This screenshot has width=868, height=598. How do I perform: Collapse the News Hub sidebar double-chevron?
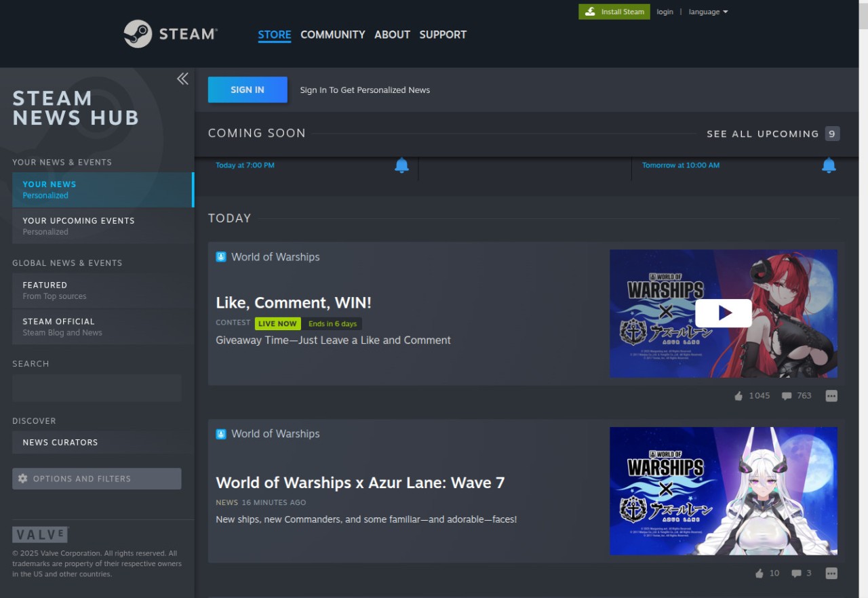(x=182, y=79)
